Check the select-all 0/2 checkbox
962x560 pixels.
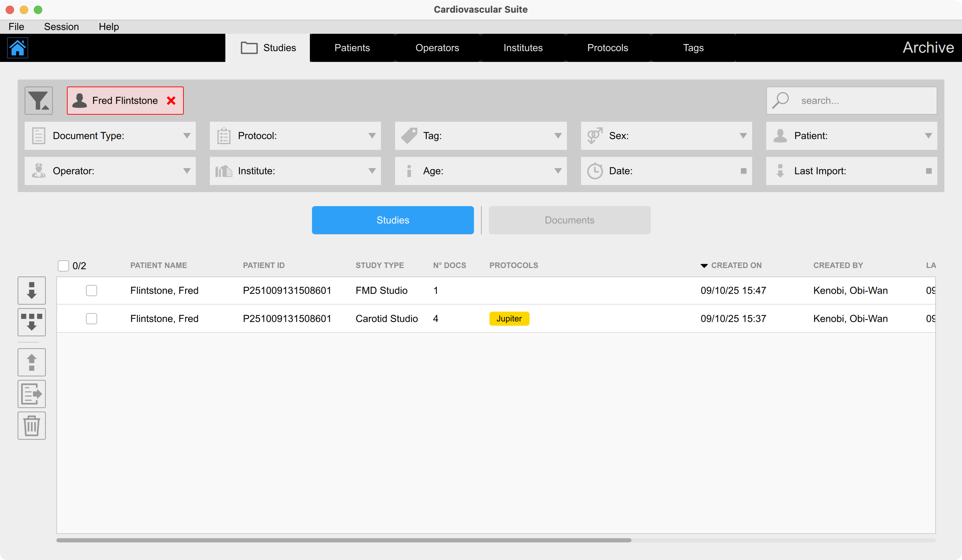tap(63, 266)
